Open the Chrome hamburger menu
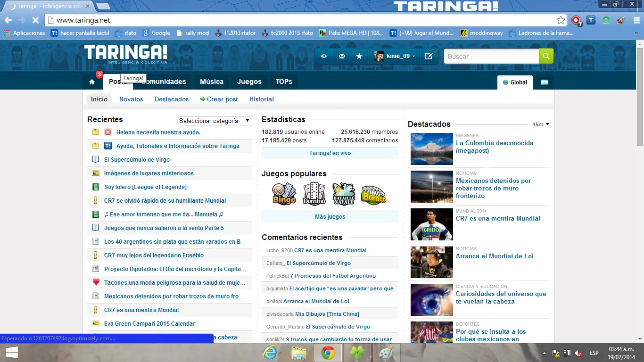This screenshot has height=362, width=644. point(636,20)
